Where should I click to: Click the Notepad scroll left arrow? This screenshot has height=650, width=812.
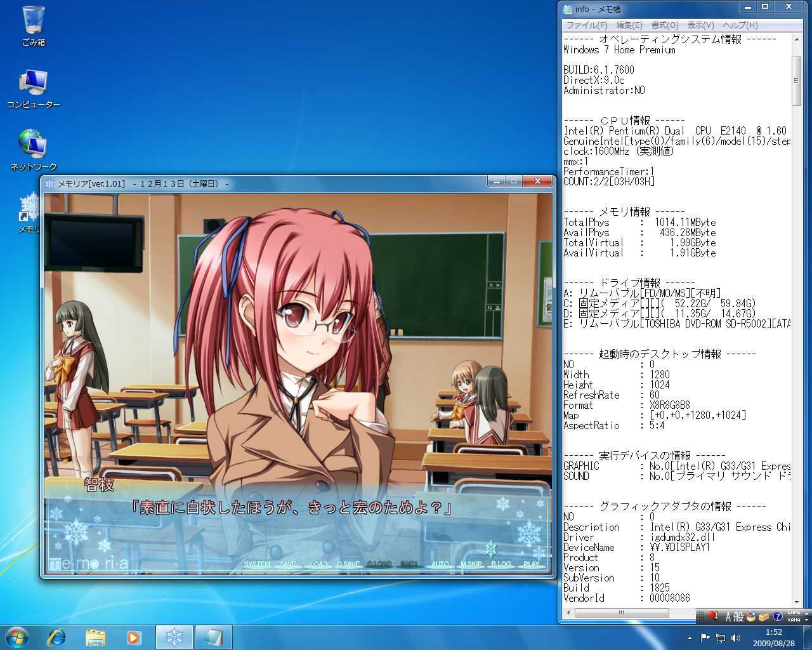[568, 613]
